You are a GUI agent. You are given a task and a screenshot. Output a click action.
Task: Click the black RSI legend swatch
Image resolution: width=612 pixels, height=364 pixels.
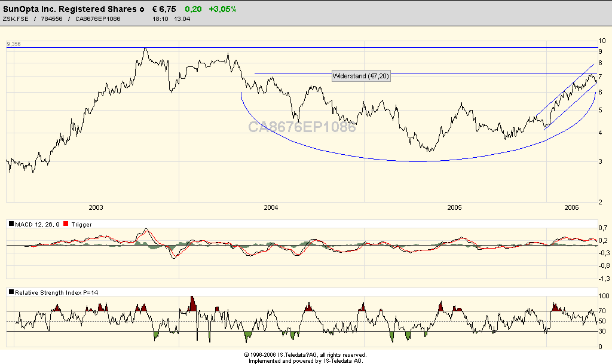[11, 292]
